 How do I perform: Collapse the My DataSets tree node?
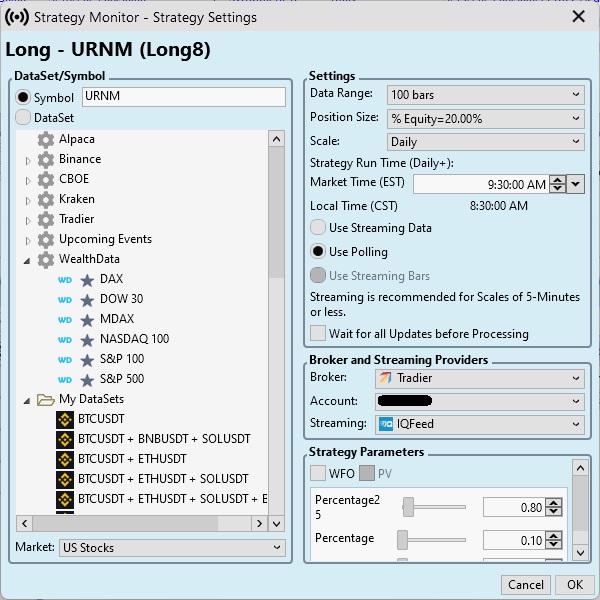click(x=27, y=401)
